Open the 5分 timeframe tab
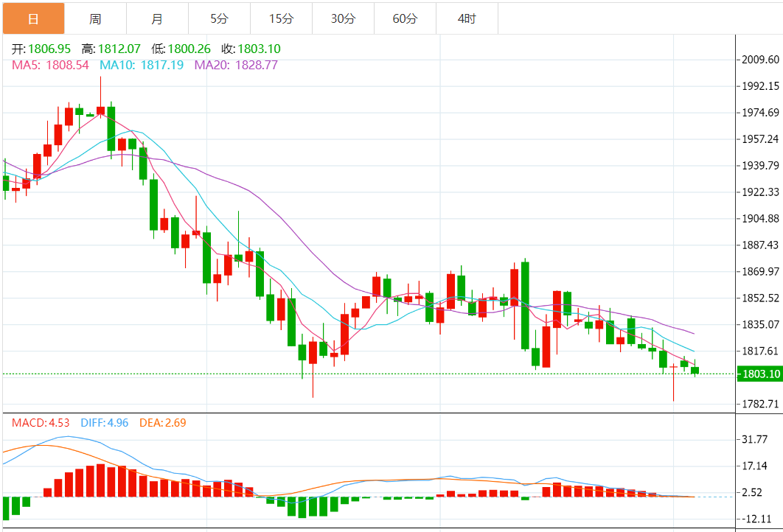The width and height of the screenshot is (783, 532). coord(219,19)
